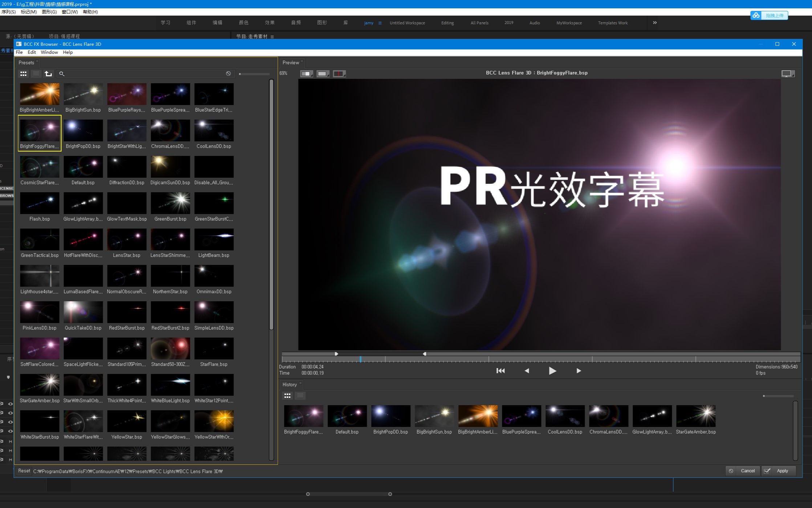Open the File menu in BCC FX Browser
The image size is (812, 508).
[x=19, y=52]
